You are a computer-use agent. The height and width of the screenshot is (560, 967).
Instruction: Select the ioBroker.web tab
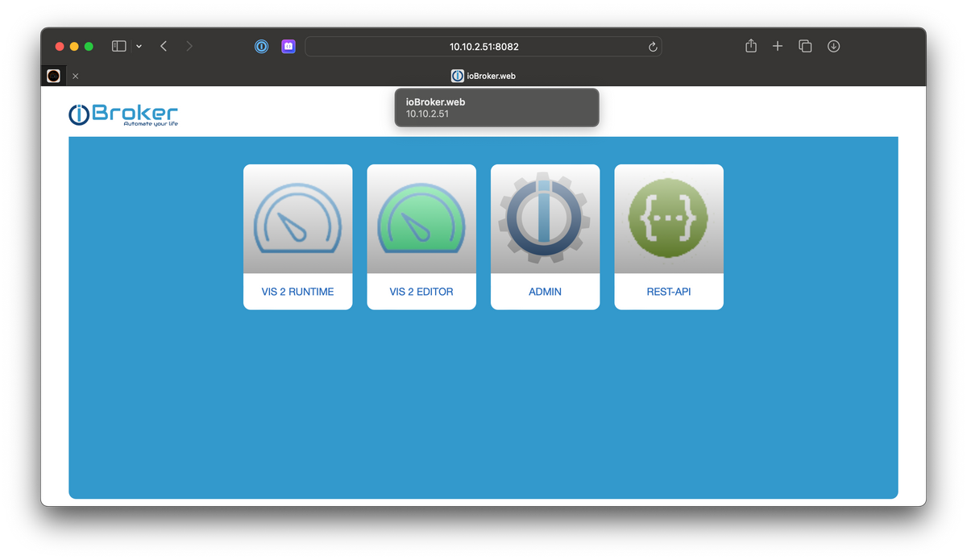click(483, 76)
